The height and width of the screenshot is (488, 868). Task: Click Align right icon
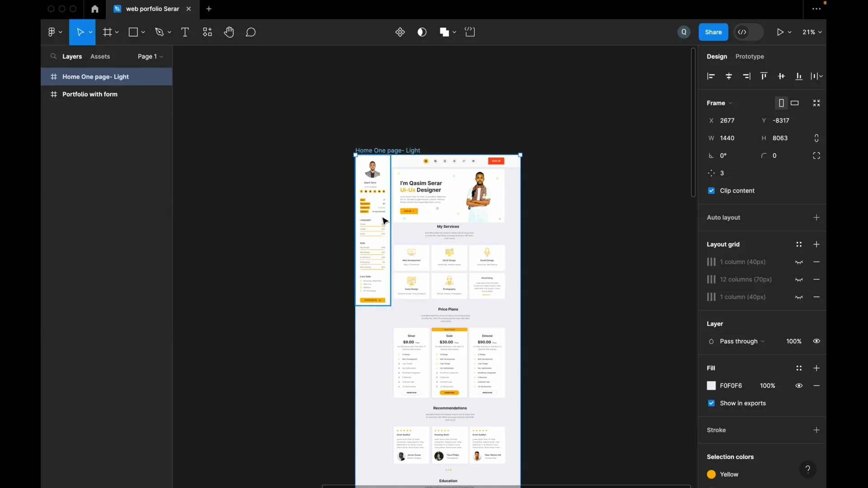(746, 76)
